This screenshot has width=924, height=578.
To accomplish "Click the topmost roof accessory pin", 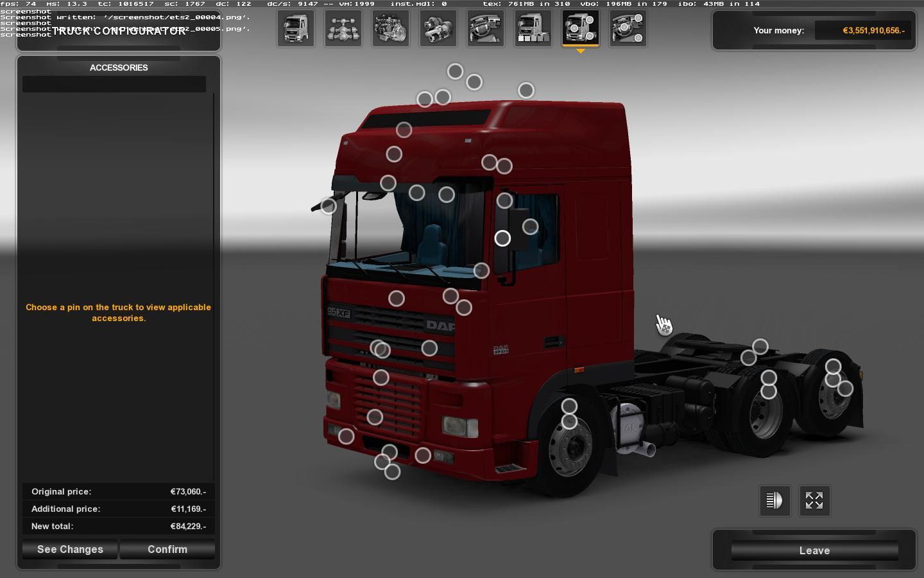I will point(455,71).
